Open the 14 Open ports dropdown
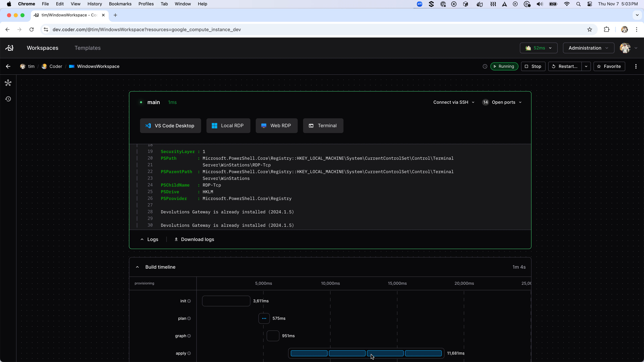This screenshot has height=362, width=644. tap(502, 102)
